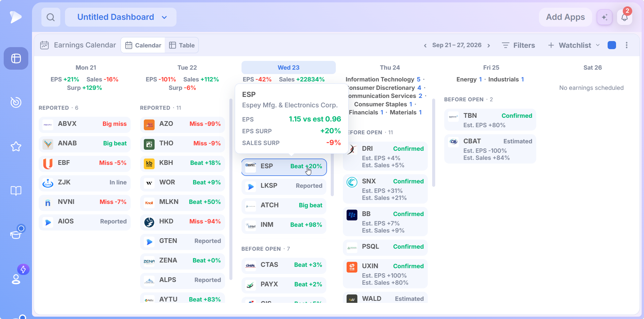Open the GTEN Reported card
Viewport: 644px width, 319px height.
183,242
